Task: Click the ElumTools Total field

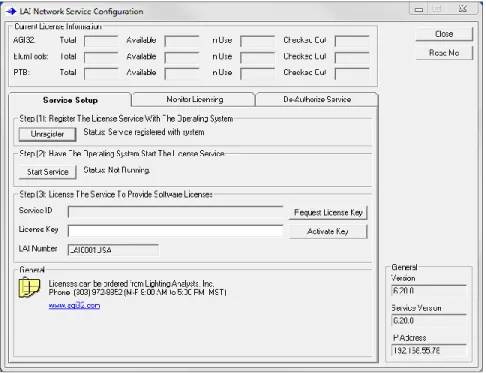Action: tap(101, 57)
